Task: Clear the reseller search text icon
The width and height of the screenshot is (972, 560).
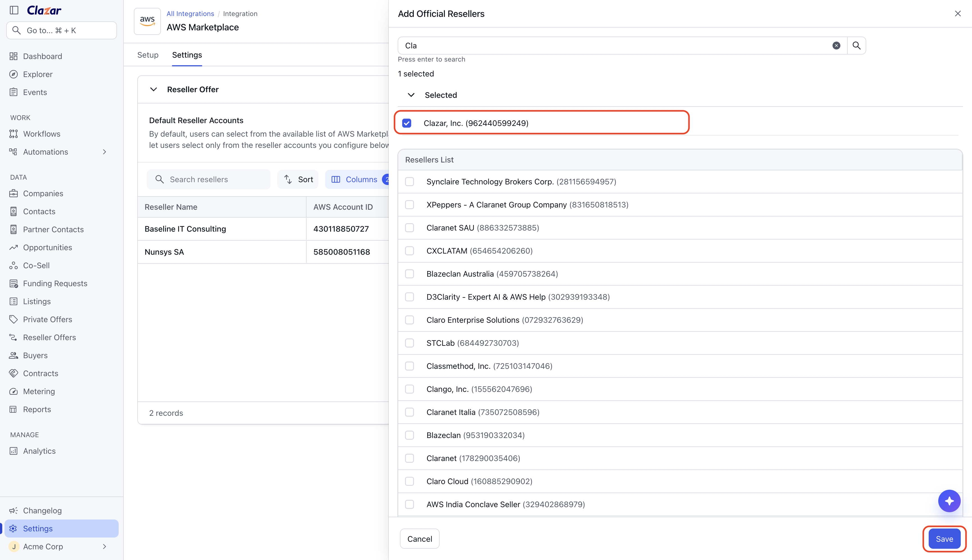Action: coord(836,46)
